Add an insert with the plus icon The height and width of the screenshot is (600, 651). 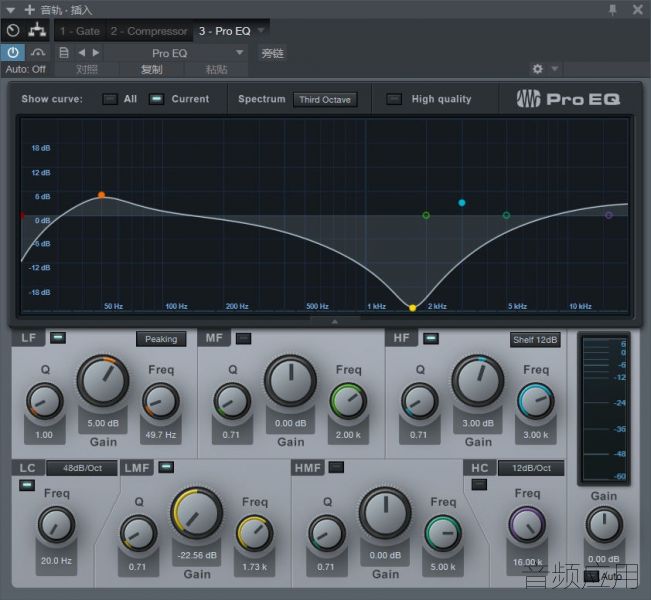(29, 9)
